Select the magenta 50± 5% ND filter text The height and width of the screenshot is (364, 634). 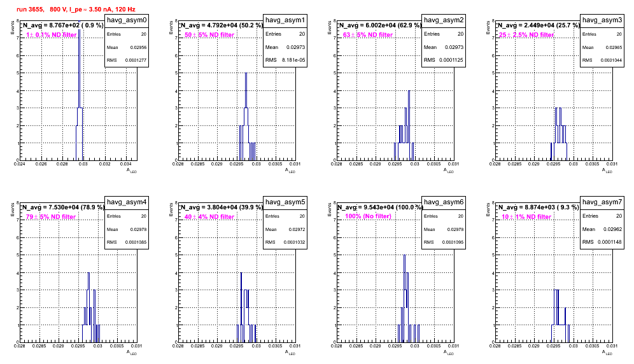[x=209, y=35]
